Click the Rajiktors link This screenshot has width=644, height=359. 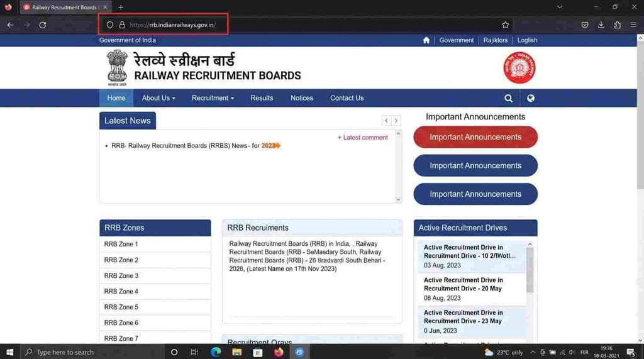[496, 40]
